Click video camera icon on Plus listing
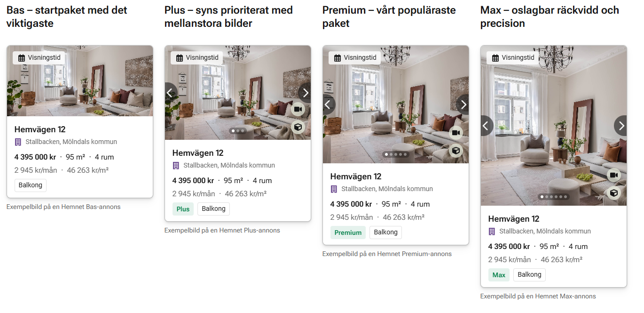This screenshot has width=644, height=313. [x=298, y=110]
